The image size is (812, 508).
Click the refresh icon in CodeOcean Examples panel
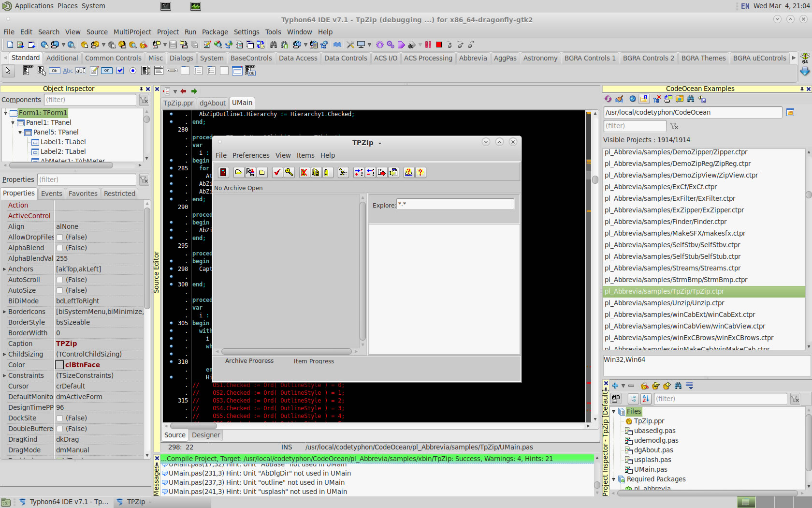(x=608, y=99)
